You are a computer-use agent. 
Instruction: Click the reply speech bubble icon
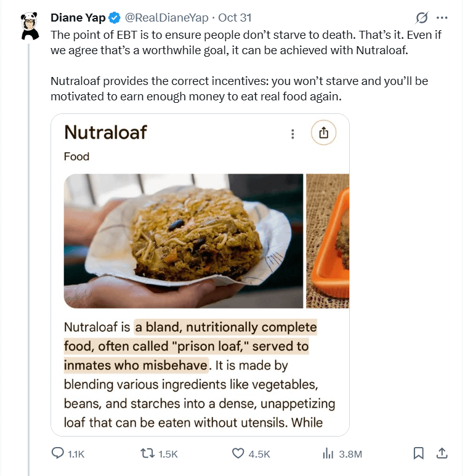[x=58, y=454]
